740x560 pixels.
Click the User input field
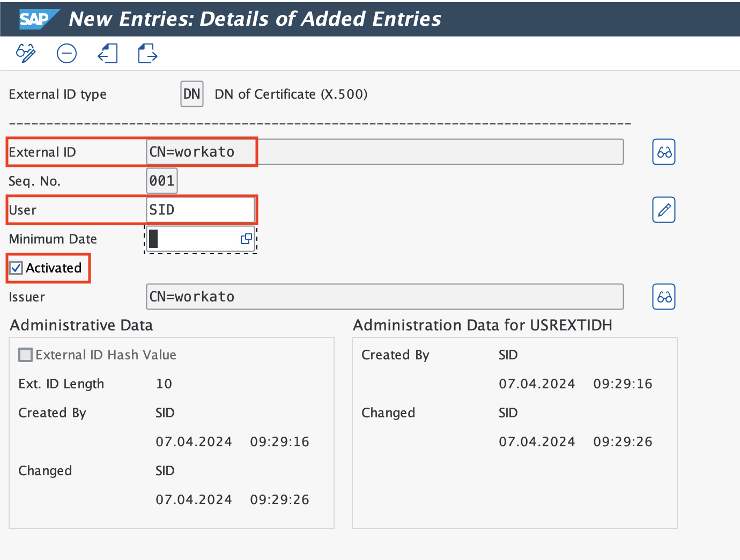tap(200, 210)
